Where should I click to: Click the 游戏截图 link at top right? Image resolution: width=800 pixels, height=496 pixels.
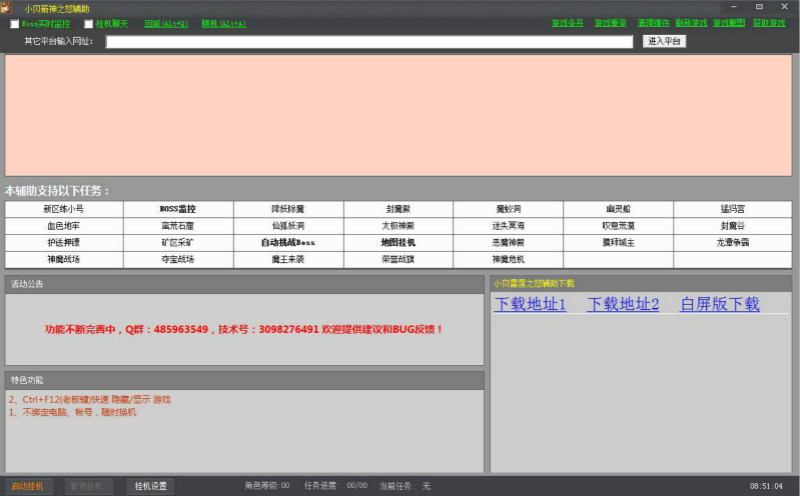pyautogui.click(x=729, y=23)
